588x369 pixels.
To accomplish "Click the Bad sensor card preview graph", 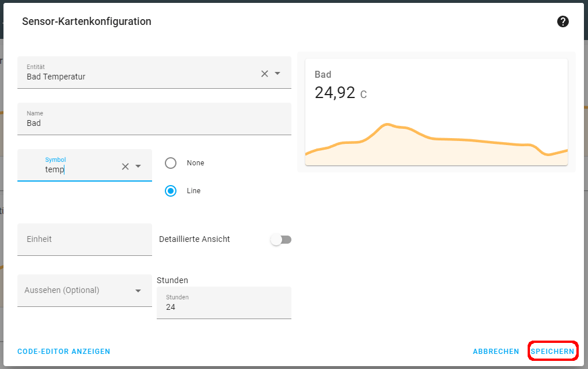I will (437, 144).
